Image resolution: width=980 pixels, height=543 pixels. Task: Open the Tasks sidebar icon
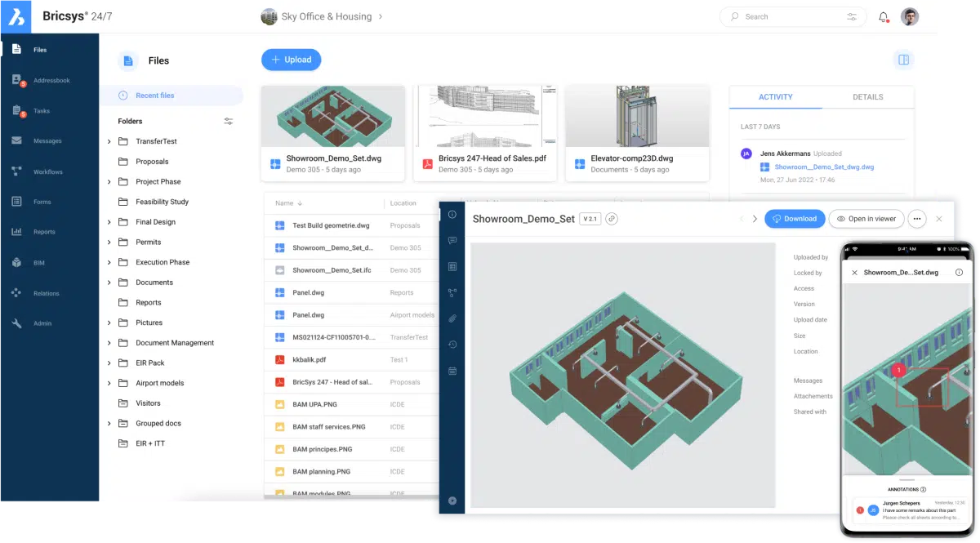17,111
